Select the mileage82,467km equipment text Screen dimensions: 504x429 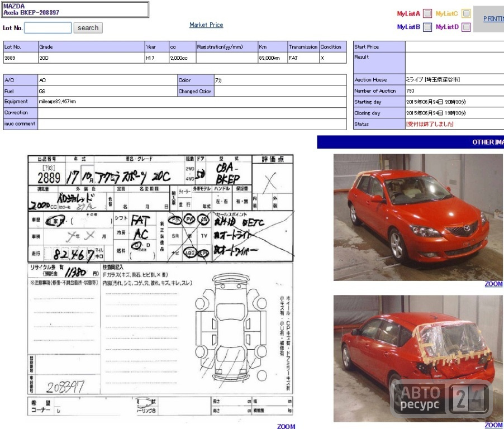click(57, 102)
